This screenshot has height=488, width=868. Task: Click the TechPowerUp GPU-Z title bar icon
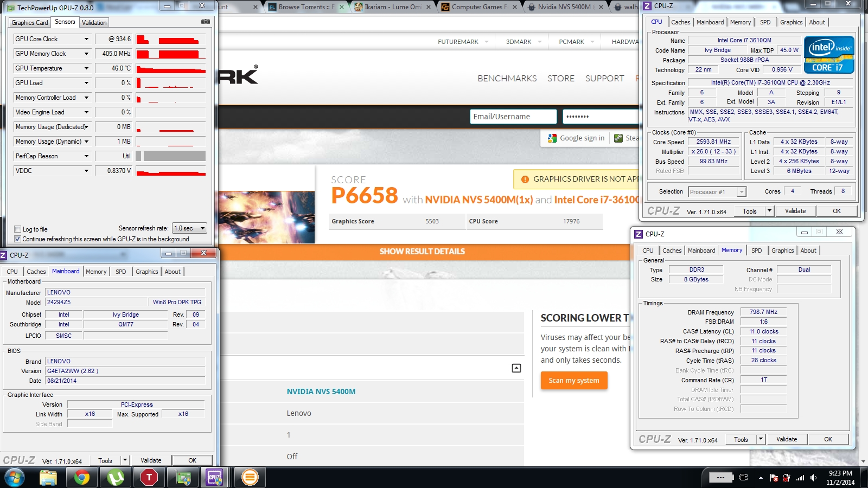coord(11,8)
